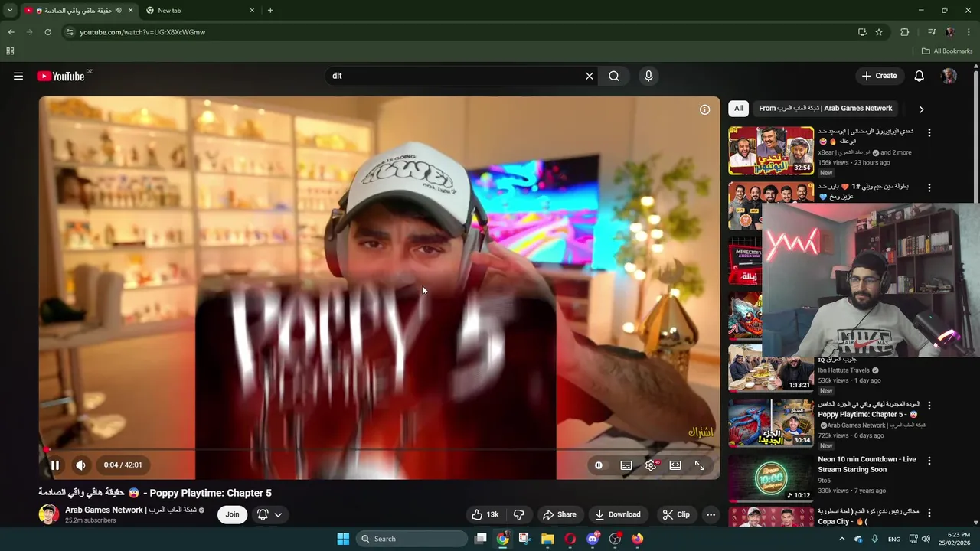
Task: Show hidden system tray icons
Action: tap(842, 539)
